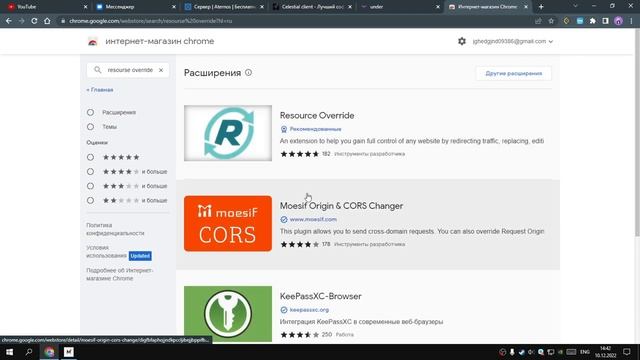Screen dimensions: 640x360
Task: Open the KeePassXC-Browser title
Action: [320, 296]
